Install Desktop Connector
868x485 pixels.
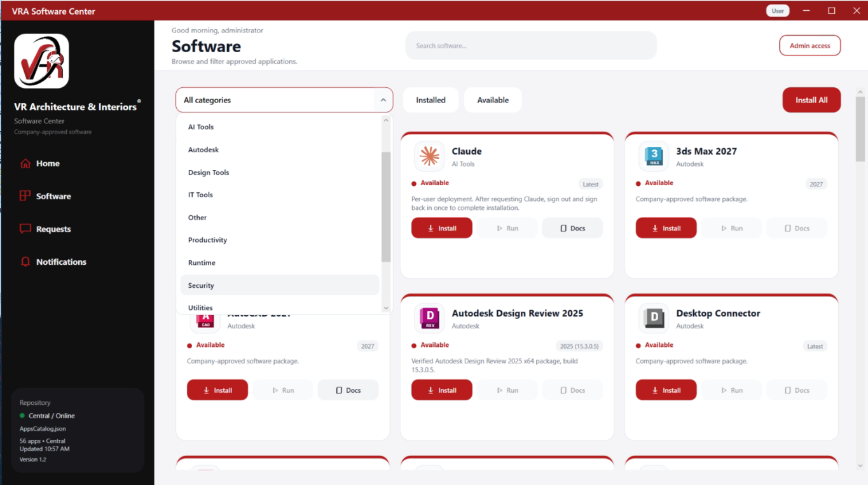point(666,390)
